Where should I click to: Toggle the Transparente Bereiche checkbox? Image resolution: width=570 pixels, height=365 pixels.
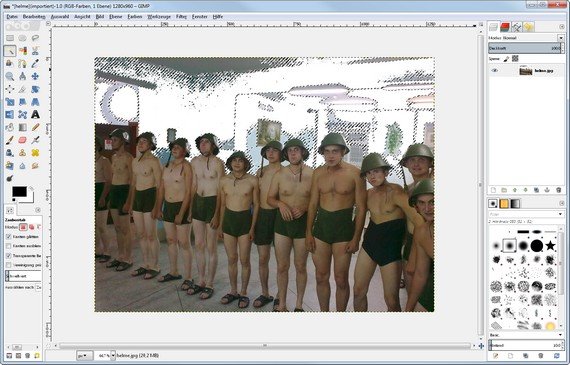click(9, 256)
